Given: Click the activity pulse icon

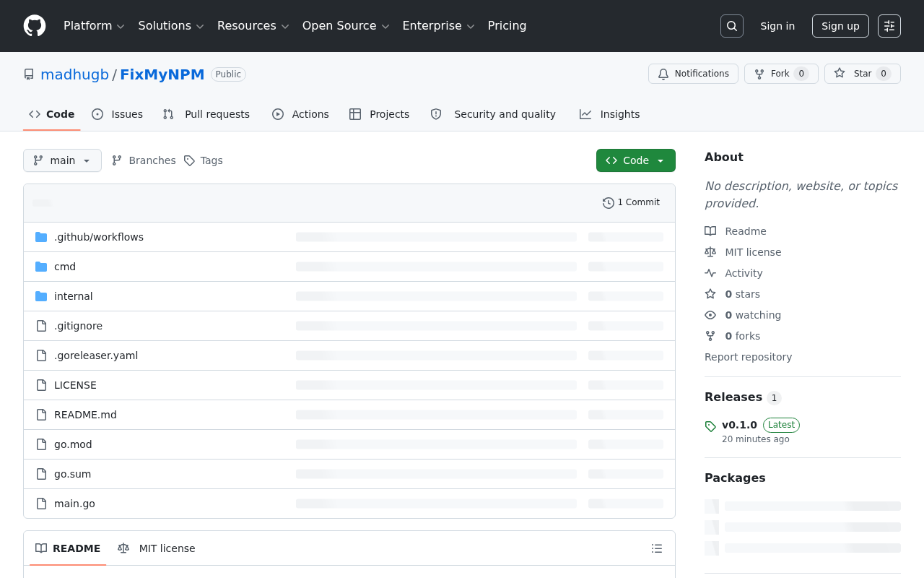Looking at the screenshot, I should (710, 273).
